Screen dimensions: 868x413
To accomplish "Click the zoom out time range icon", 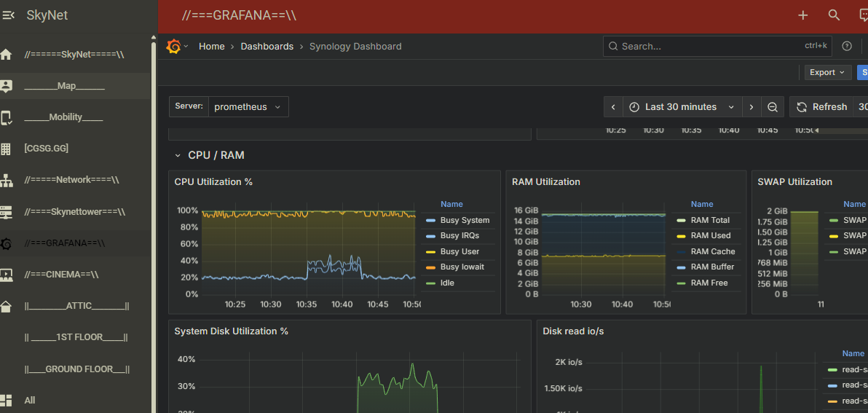I will click(x=773, y=107).
